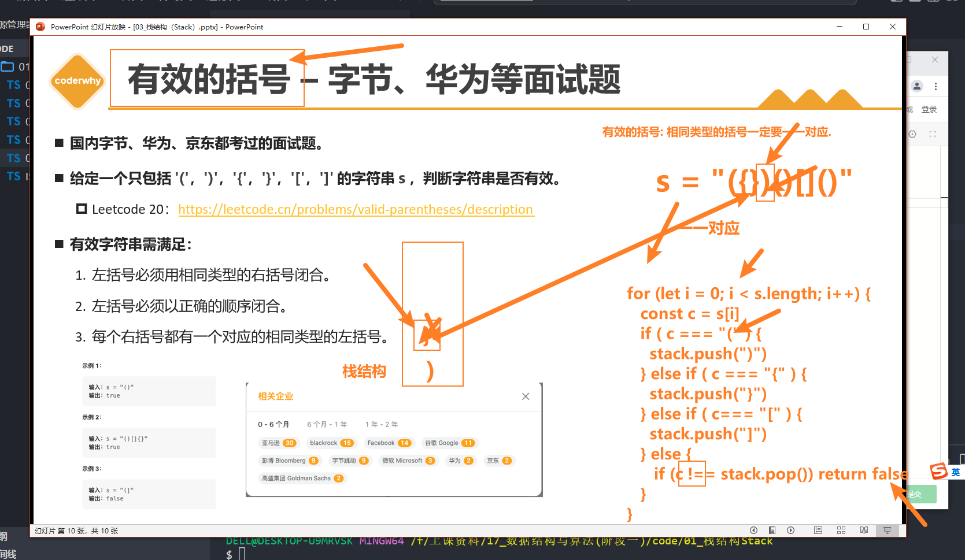Close the 相关企业 popup with its X
This screenshot has width=965, height=560.
526,396
